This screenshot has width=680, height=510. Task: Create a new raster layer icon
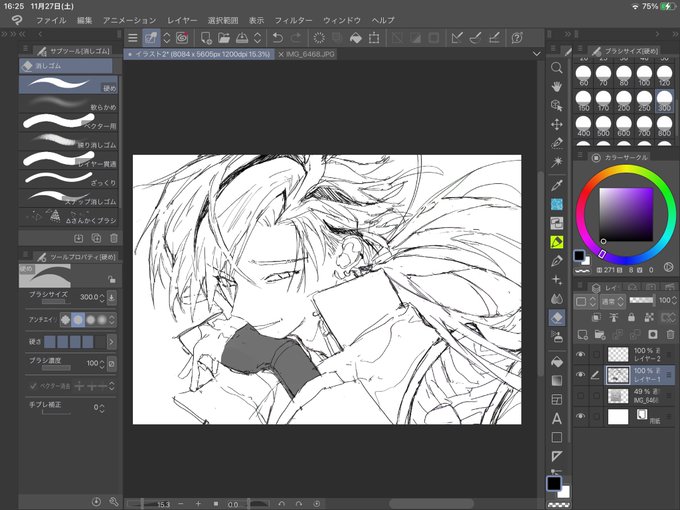pyautogui.click(x=582, y=334)
